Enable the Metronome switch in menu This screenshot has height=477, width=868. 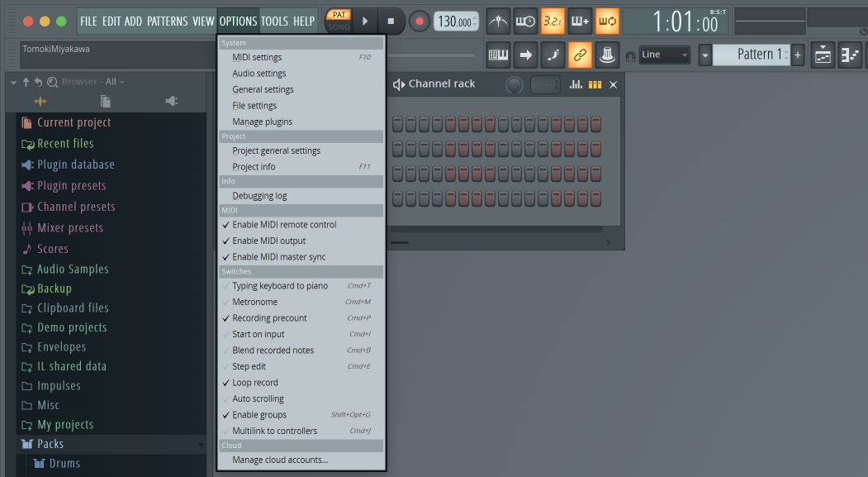click(x=301, y=302)
